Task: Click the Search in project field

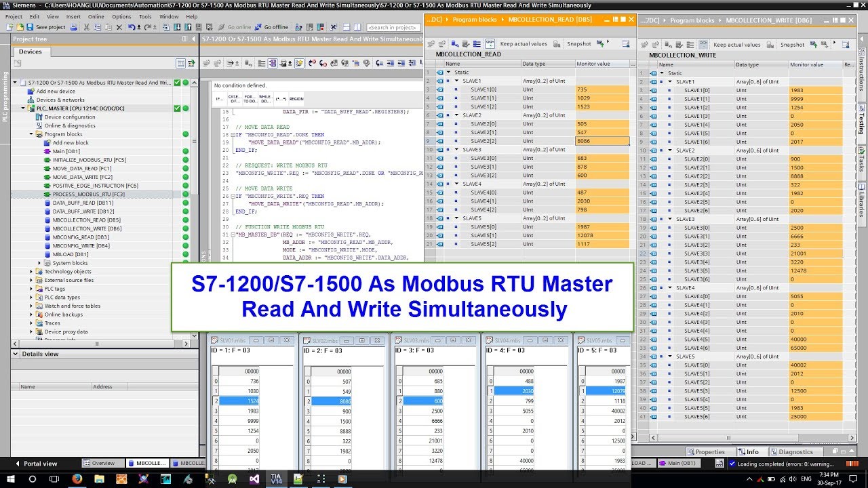Action: tap(392, 27)
